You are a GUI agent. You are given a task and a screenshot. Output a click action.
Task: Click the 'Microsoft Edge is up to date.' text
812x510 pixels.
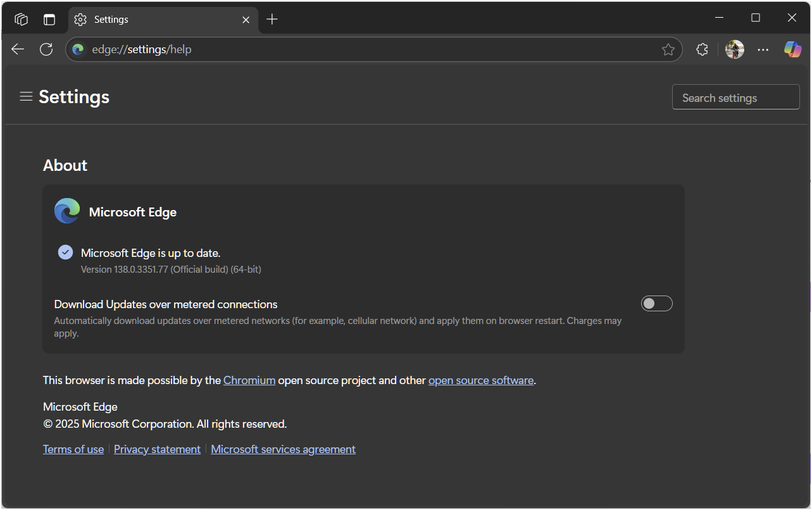[151, 253]
